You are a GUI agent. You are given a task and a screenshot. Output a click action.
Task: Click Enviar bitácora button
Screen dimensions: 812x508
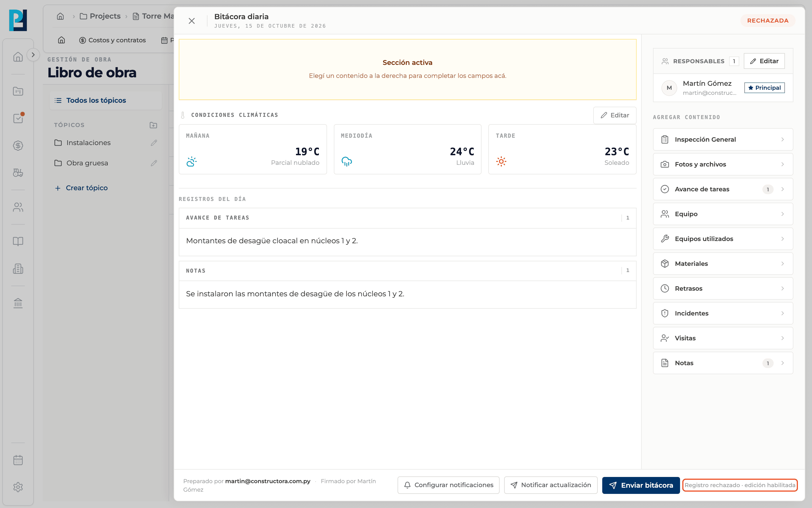click(x=641, y=485)
